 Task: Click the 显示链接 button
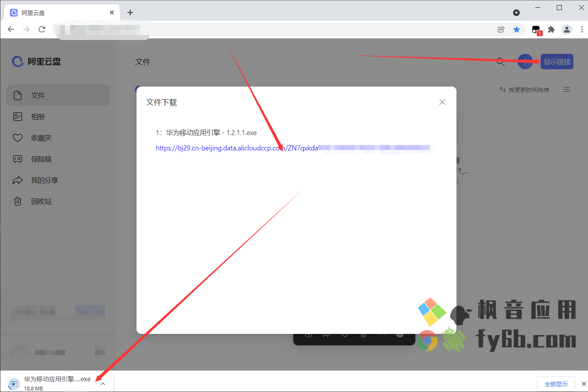point(557,62)
